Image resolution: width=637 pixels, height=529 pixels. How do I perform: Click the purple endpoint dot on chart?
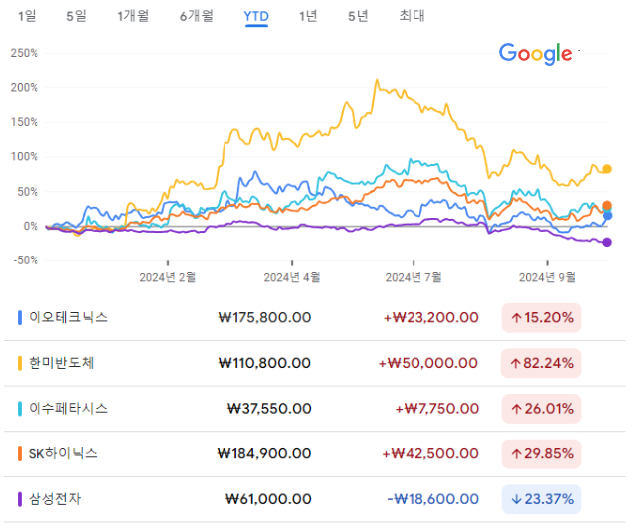607,243
